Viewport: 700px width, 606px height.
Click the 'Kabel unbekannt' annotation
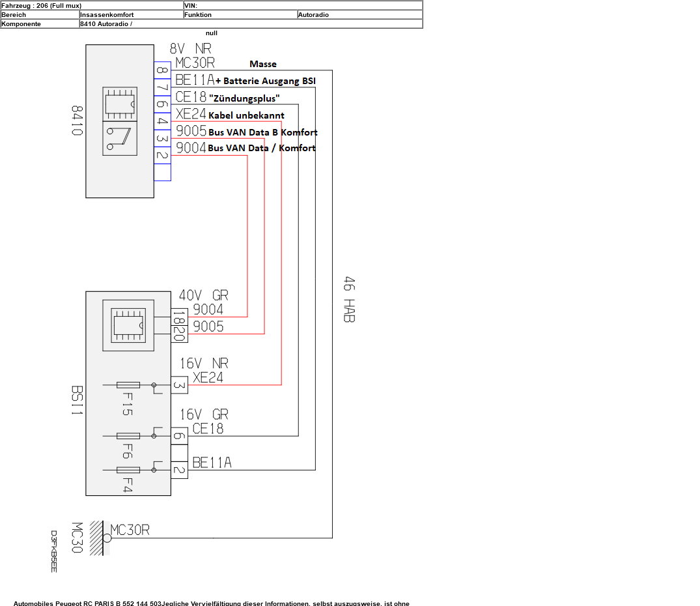point(246,115)
